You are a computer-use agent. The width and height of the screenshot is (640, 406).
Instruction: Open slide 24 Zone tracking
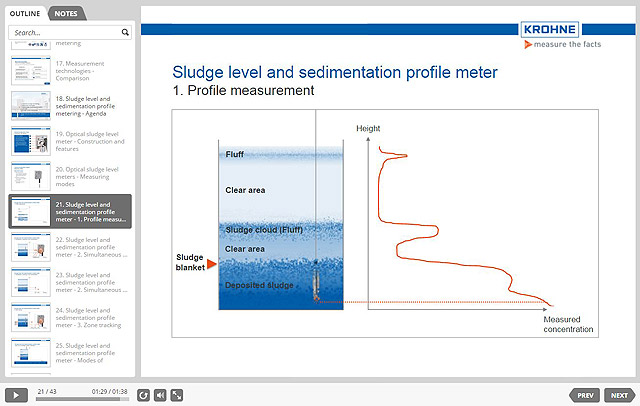[x=70, y=317]
